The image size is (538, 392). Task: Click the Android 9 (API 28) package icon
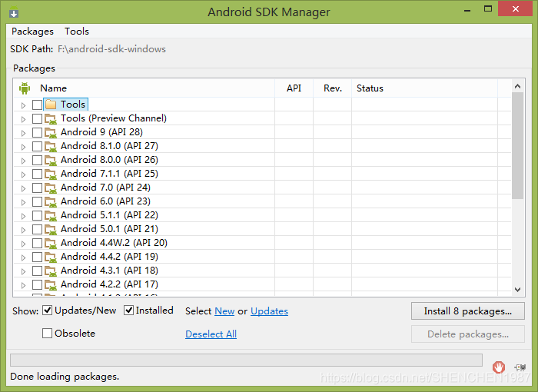(51, 132)
